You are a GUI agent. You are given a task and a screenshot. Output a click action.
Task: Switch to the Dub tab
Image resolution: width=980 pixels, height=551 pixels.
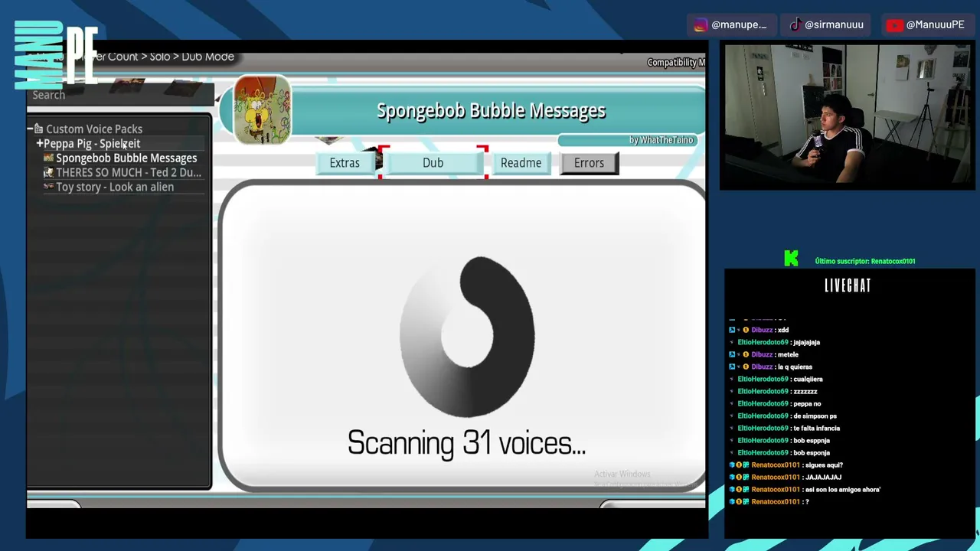pyautogui.click(x=433, y=163)
